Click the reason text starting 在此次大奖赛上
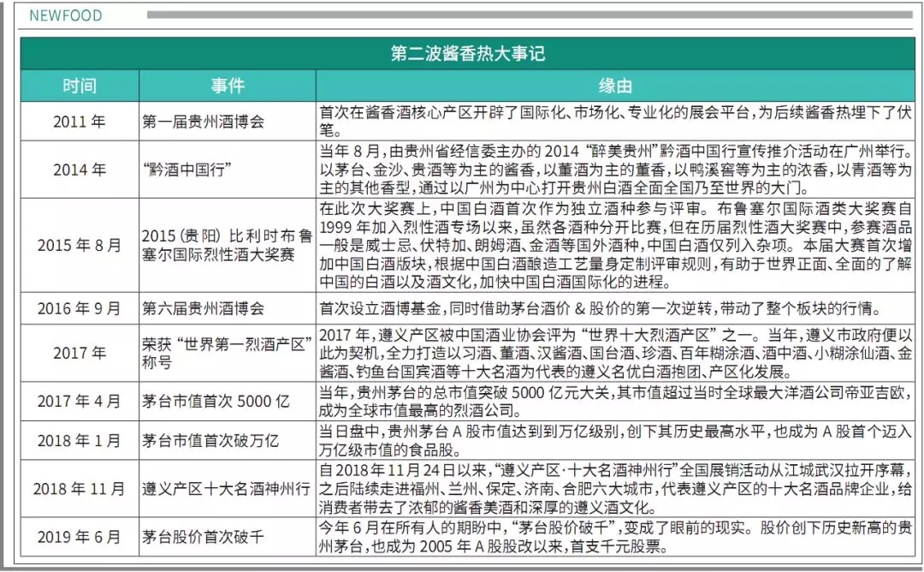Image resolution: width=924 pixels, height=572 pixels. click(x=615, y=245)
